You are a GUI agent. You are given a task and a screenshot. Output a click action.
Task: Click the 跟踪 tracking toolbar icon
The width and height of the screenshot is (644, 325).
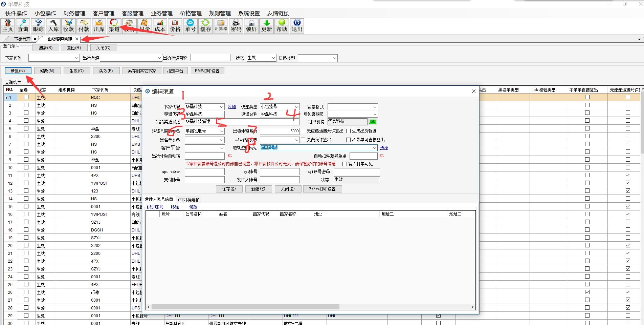pyautogui.click(x=38, y=26)
